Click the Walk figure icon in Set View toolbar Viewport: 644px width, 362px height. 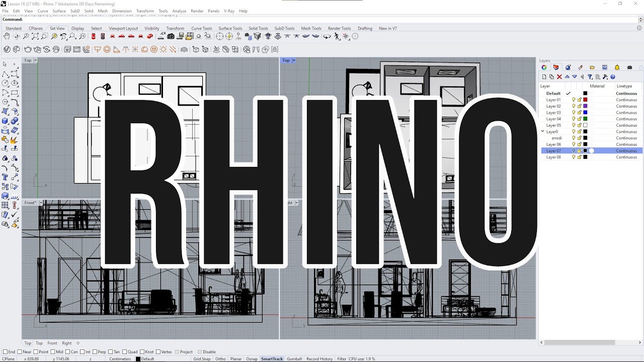(x=337, y=37)
